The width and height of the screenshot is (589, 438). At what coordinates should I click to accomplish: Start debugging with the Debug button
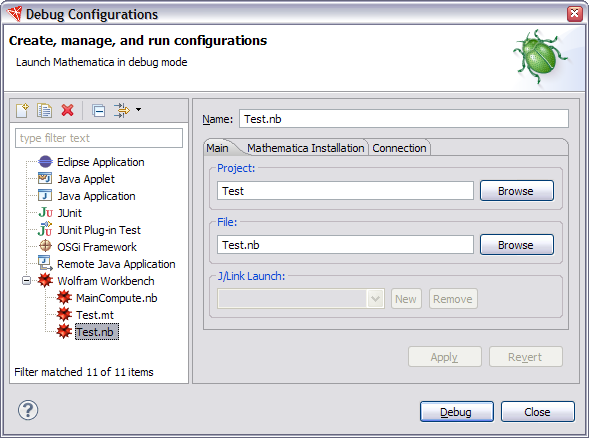[x=456, y=412]
